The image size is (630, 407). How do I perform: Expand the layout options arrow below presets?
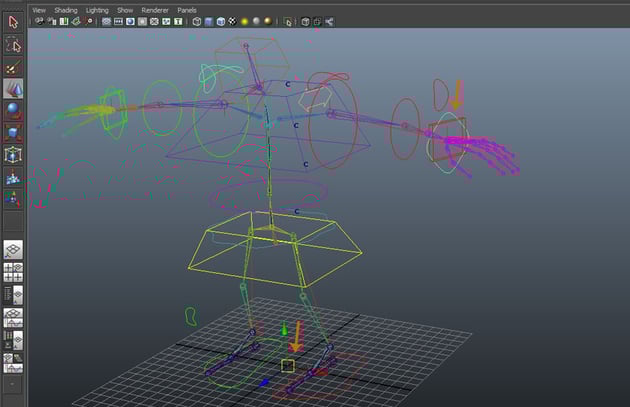pyautogui.click(x=14, y=382)
